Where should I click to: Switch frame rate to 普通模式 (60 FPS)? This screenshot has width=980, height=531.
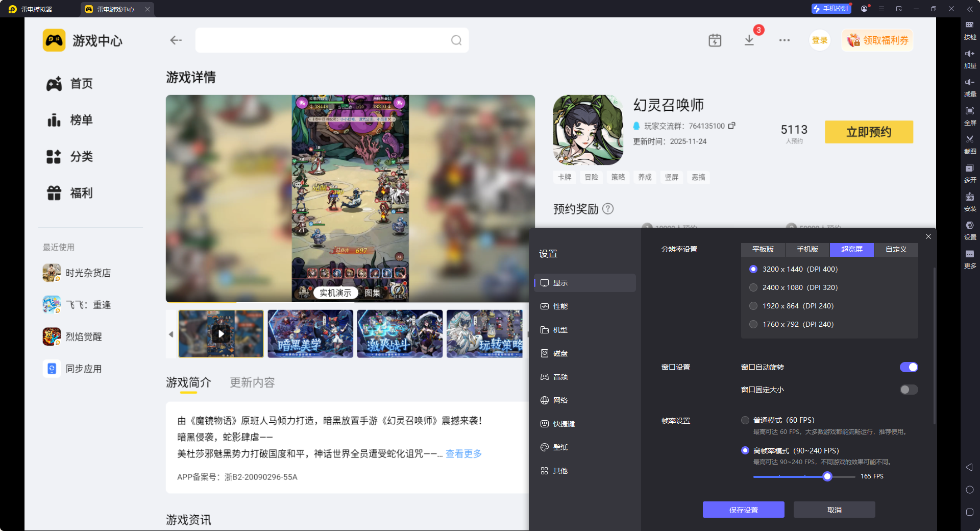745,420
